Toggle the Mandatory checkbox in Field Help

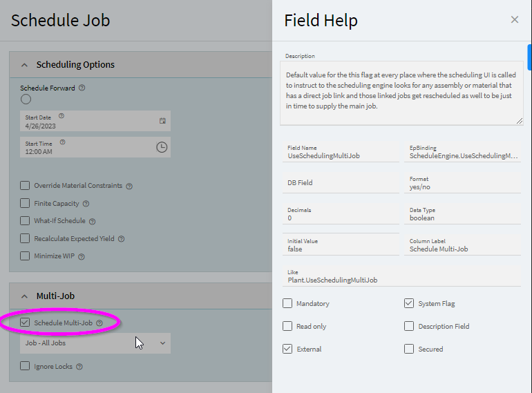point(287,303)
